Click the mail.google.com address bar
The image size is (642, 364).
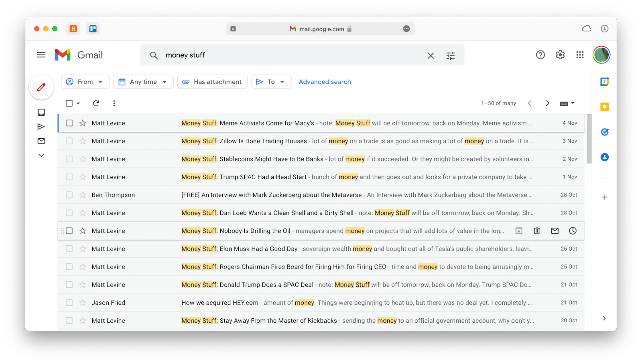(x=320, y=29)
